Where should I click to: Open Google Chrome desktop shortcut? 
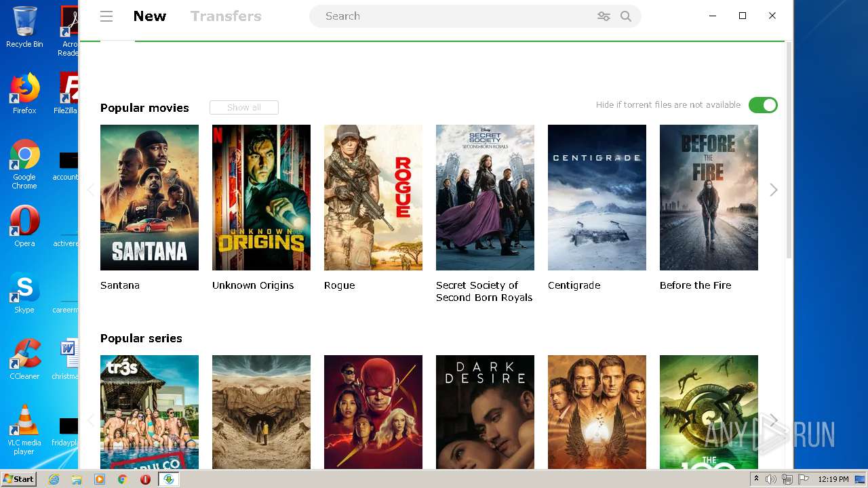pyautogui.click(x=24, y=164)
